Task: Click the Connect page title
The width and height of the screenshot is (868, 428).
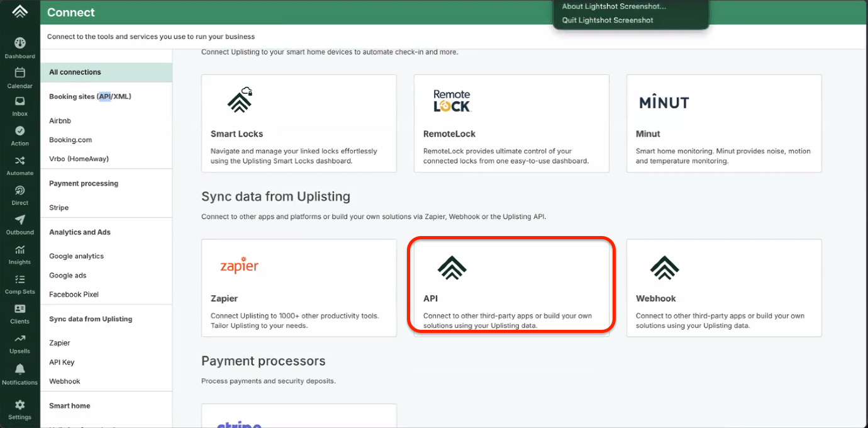Action: pyautogui.click(x=71, y=13)
